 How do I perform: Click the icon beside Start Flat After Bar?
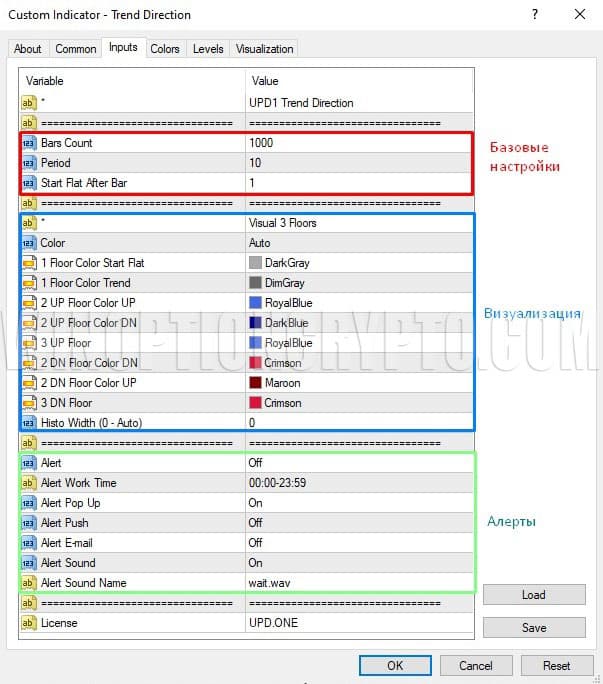(28, 183)
